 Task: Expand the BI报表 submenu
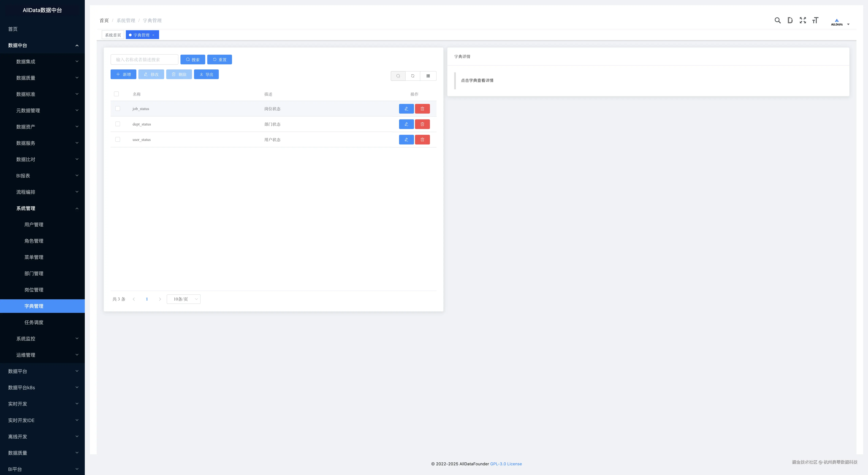[x=42, y=176]
